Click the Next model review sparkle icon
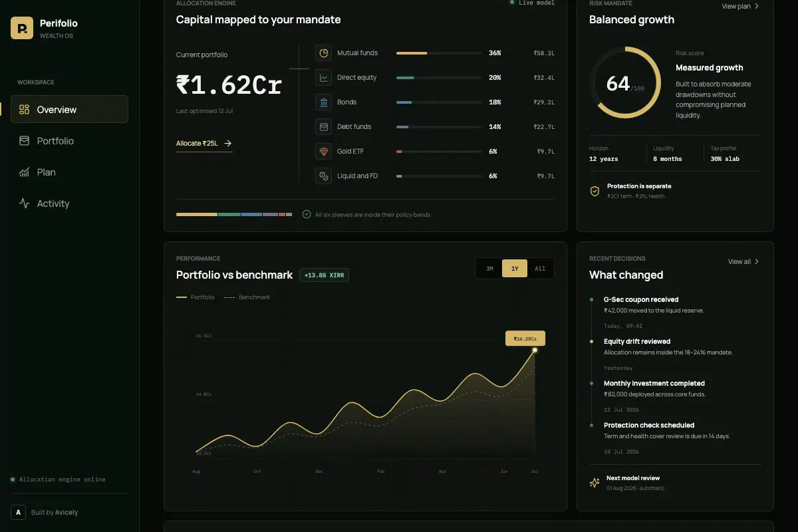 595,483
